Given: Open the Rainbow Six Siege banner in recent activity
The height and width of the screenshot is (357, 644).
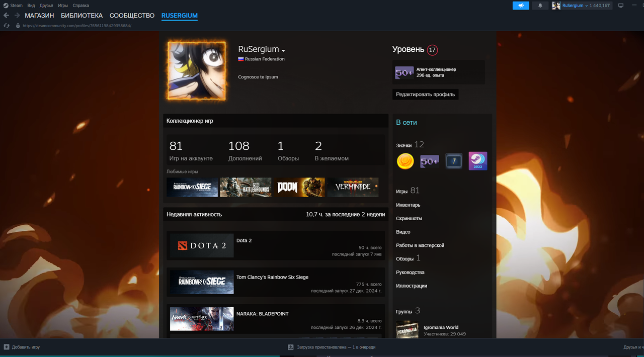Looking at the screenshot, I should (202, 282).
